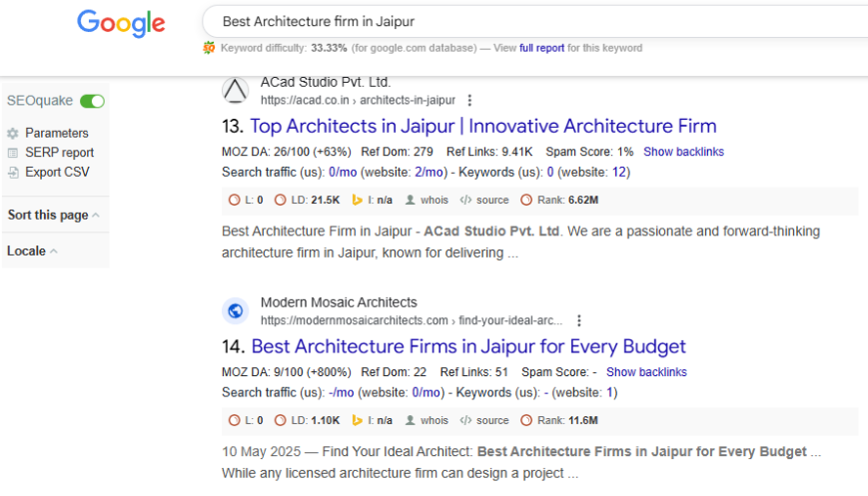Click the Modern Mosaic Architects site name
Screen dimensions: 868x496
[x=339, y=302]
